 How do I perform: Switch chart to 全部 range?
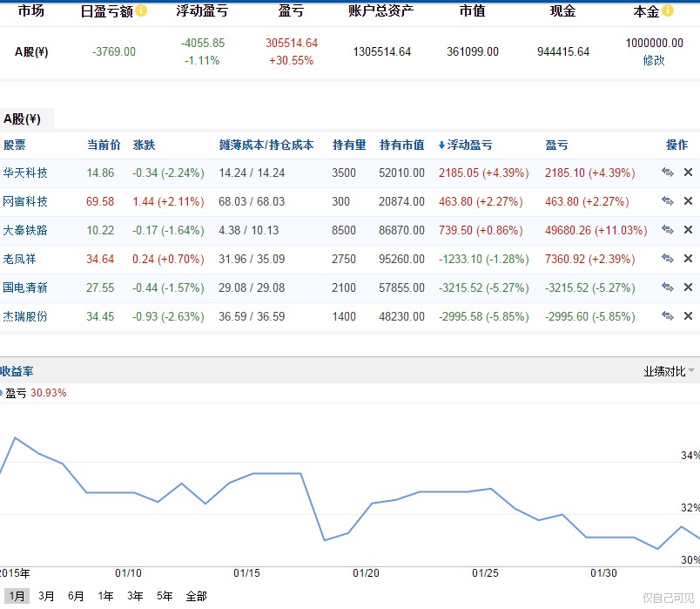click(x=196, y=596)
